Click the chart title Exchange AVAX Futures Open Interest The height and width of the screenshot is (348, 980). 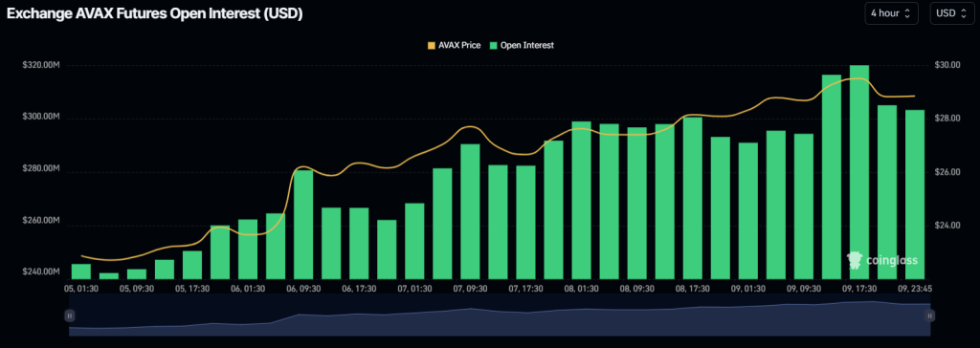pyautogui.click(x=154, y=14)
